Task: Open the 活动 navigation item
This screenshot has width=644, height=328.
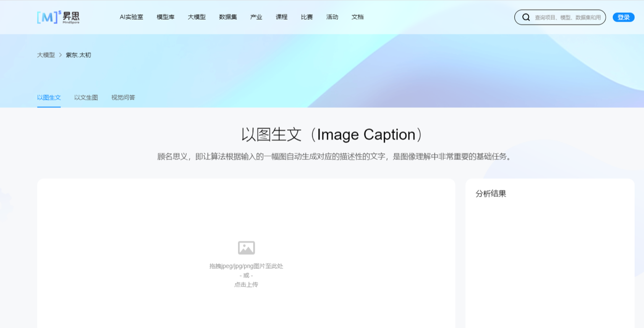Action: pyautogui.click(x=332, y=17)
